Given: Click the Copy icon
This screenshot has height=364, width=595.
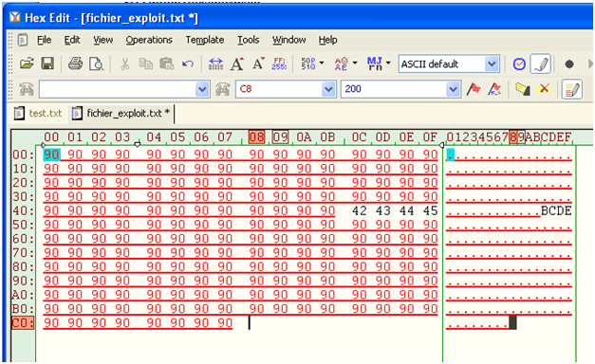Looking at the screenshot, I should pos(145,64).
